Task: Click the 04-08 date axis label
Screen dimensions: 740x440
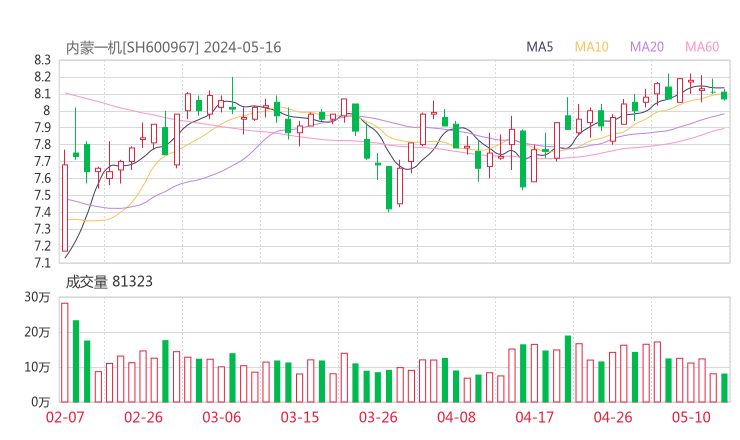Action: click(x=456, y=417)
